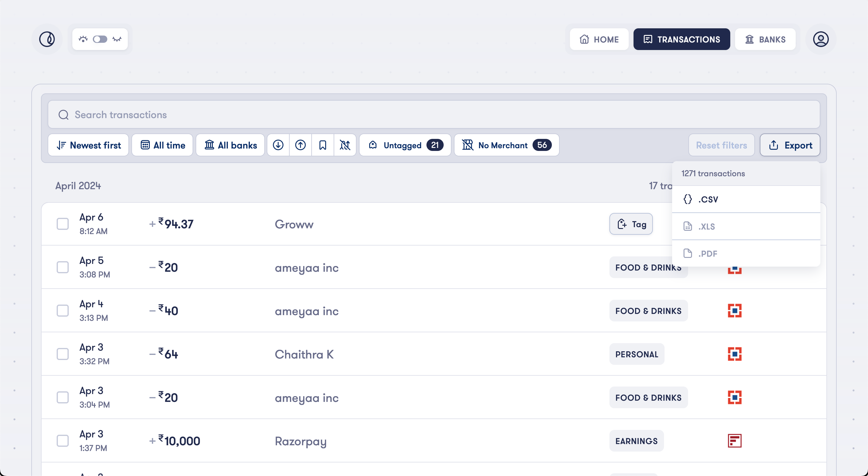
Task: Click the −₹40 amount
Action: point(163,310)
